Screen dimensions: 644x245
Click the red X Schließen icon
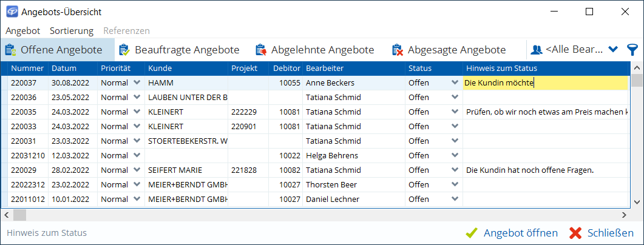(575, 233)
